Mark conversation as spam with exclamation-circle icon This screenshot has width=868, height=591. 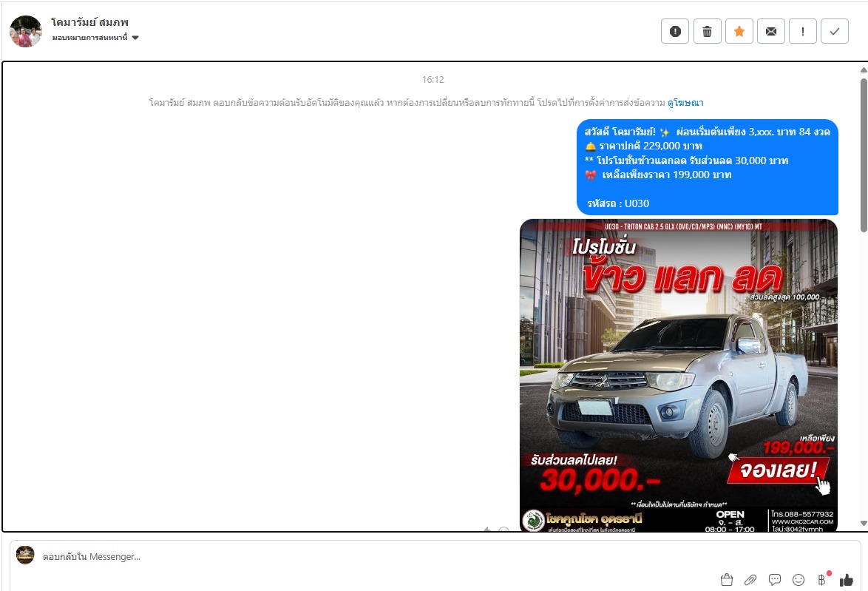click(675, 31)
